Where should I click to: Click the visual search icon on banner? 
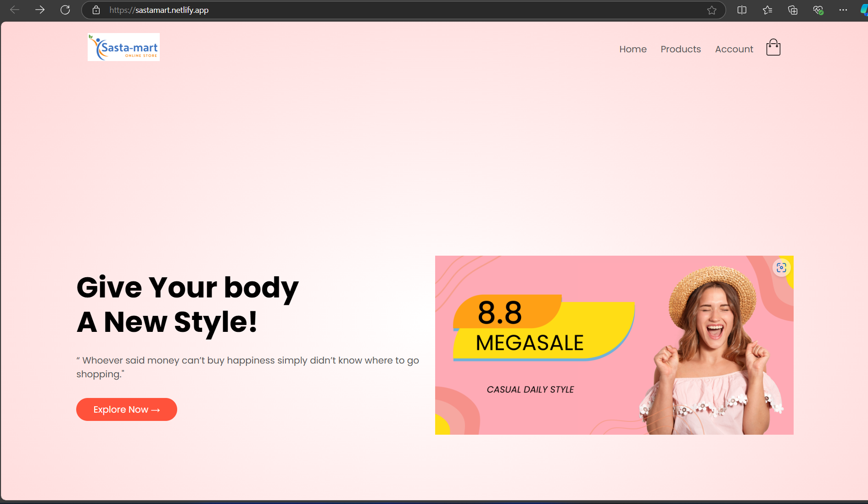coord(781,268)
